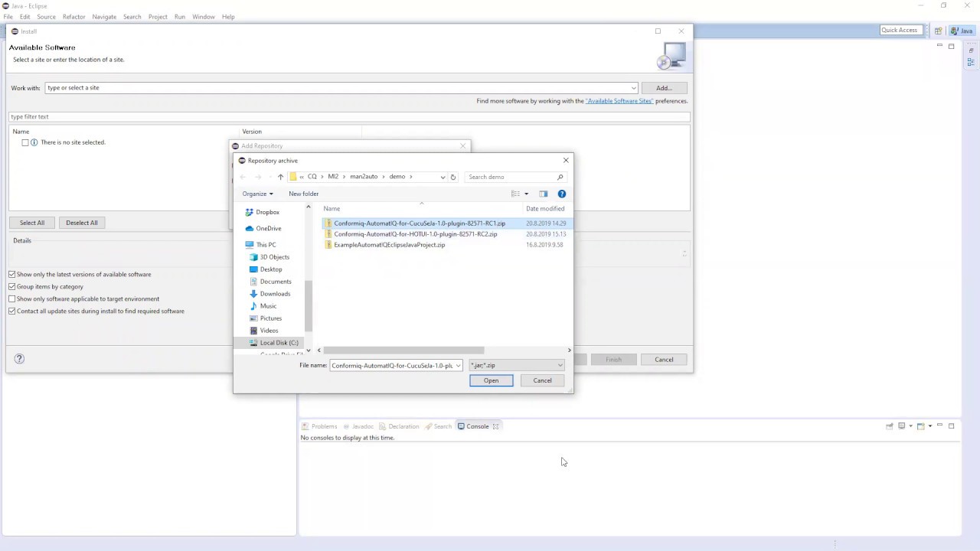Switch to the Javadoc tab
Viewport: 980px width, 551px height.
(x=358, y=426)
